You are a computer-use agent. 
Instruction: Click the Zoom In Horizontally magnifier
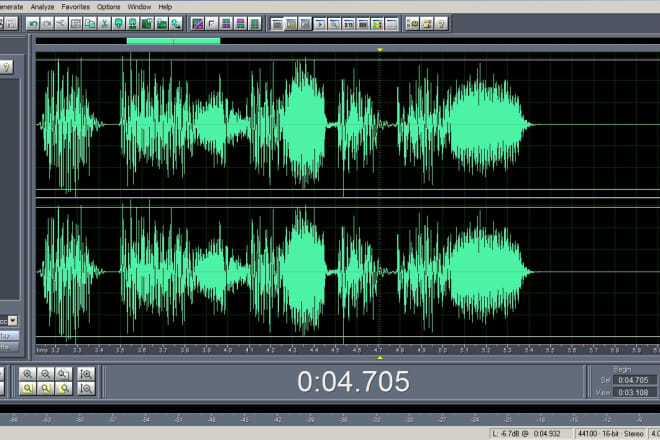[28, 374]
